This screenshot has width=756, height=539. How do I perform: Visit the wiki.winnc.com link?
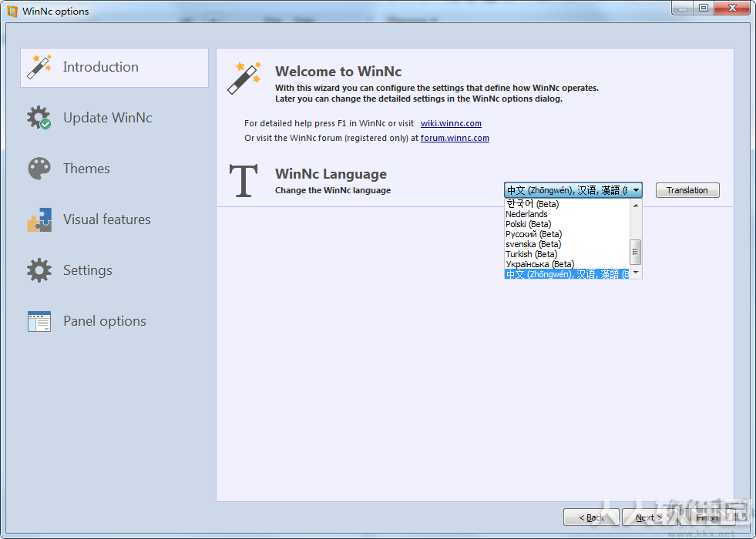coord(451,123)
